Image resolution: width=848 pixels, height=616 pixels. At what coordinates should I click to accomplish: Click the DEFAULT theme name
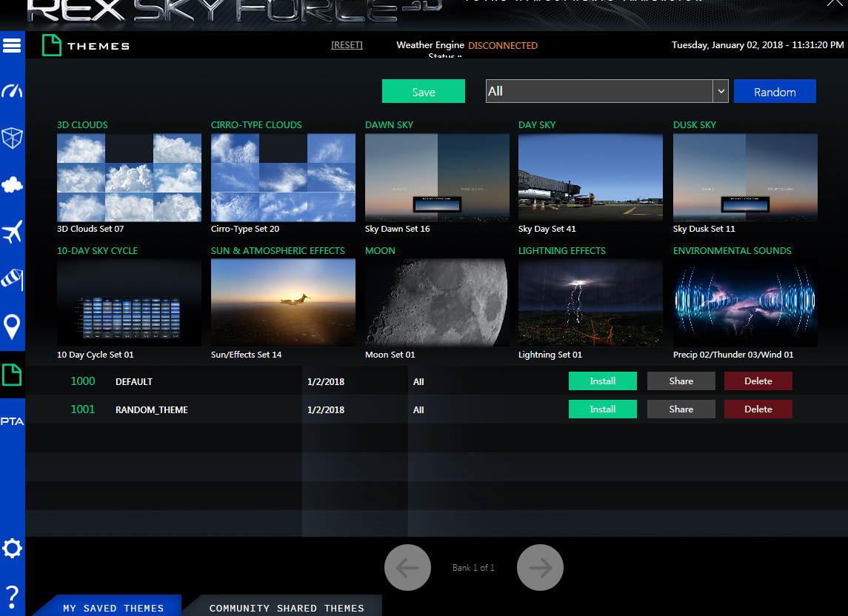pos(133,382)
